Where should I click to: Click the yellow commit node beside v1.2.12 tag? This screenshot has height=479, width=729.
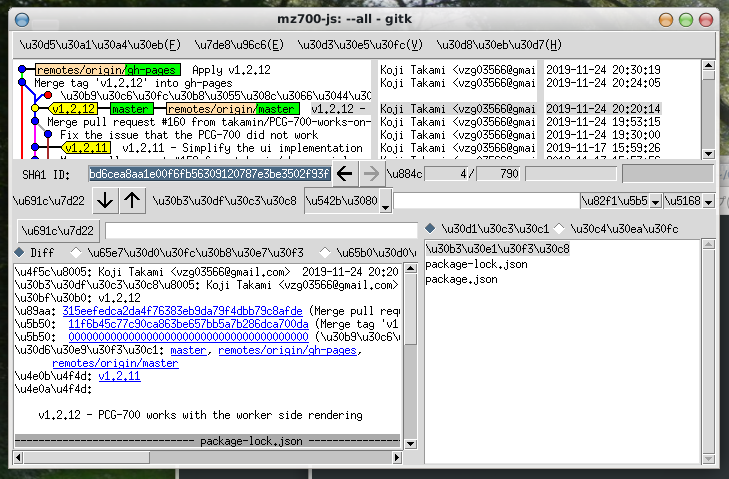coord(35,108)
